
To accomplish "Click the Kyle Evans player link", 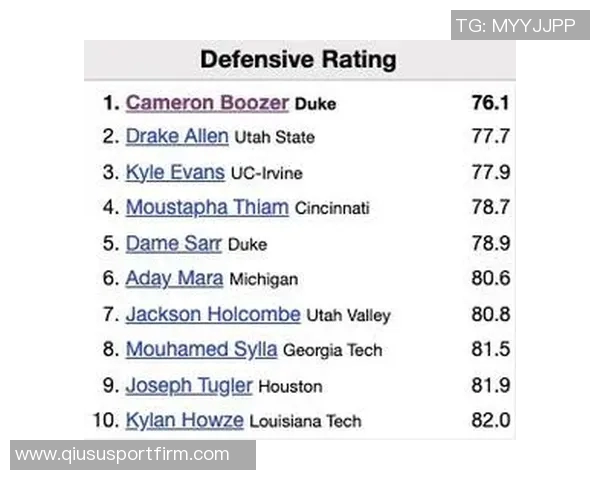I will tap(175, 172).
